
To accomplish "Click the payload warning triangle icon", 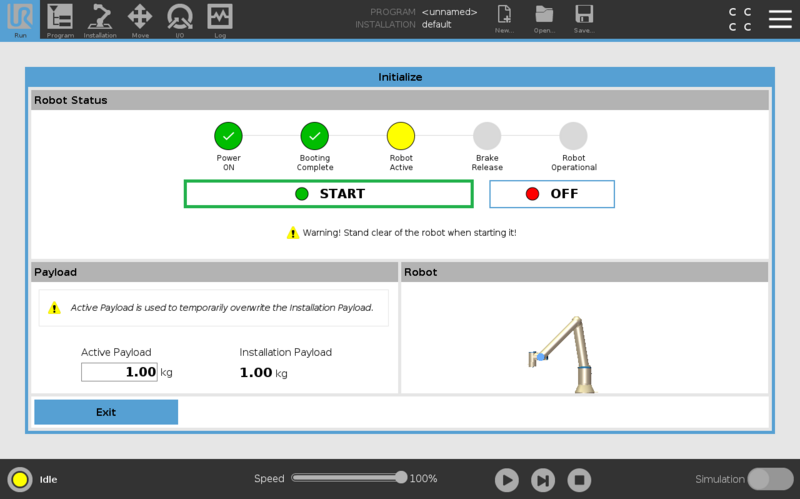I will click(54, 308).
